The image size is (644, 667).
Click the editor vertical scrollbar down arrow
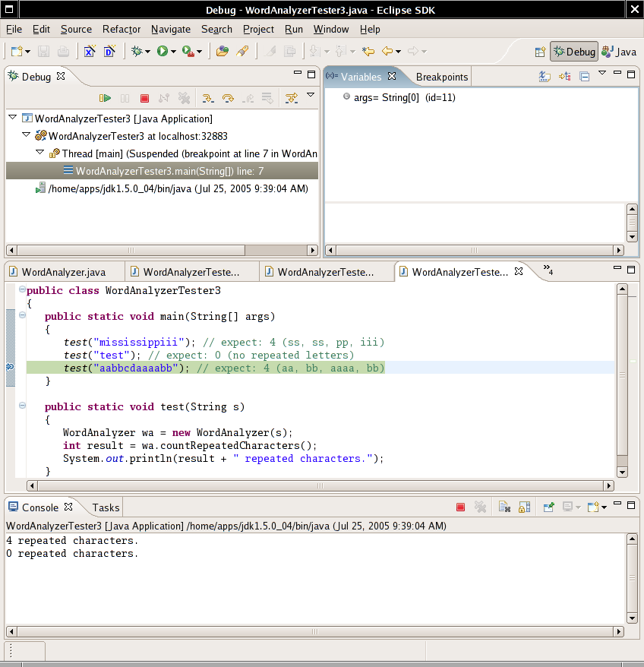point(622,472)
